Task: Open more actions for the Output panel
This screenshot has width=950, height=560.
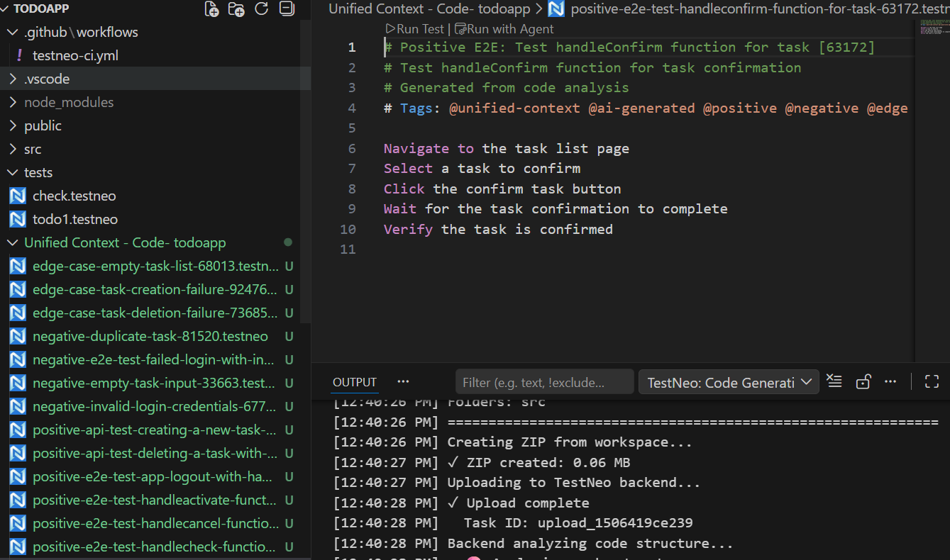Action: [x=890, y=381]
